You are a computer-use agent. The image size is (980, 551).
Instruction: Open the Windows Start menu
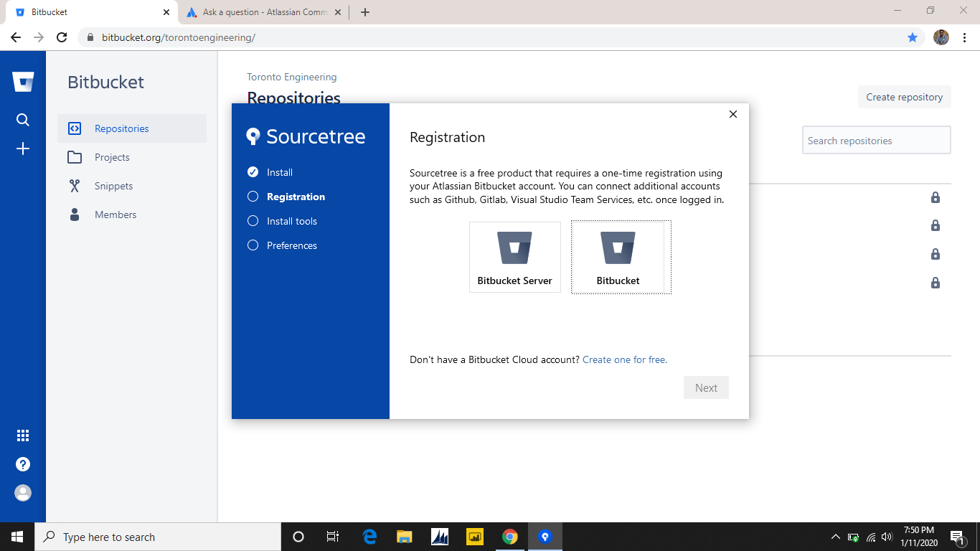coord(17,537)
